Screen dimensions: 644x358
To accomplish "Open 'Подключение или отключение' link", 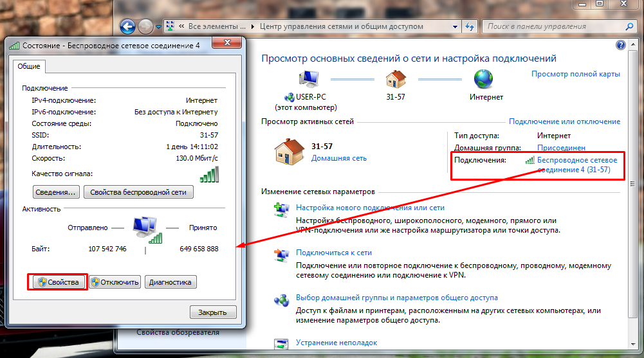I will point(564,121).
